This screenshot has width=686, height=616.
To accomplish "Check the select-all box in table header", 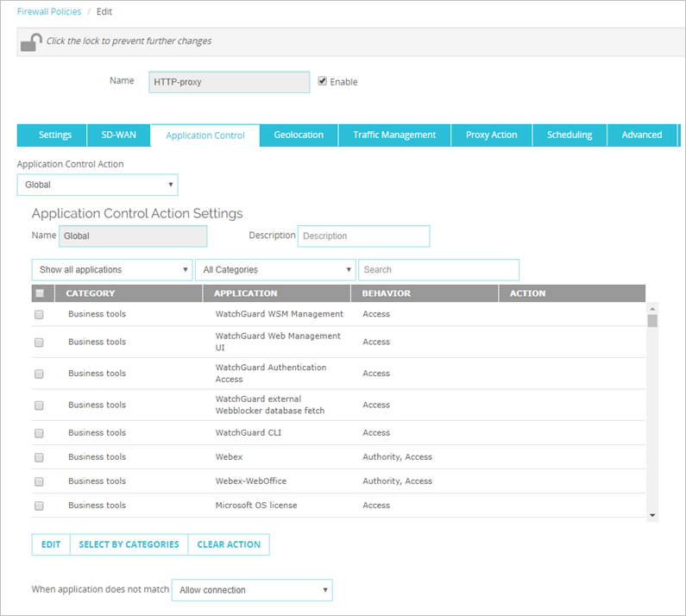I will 40,293.
